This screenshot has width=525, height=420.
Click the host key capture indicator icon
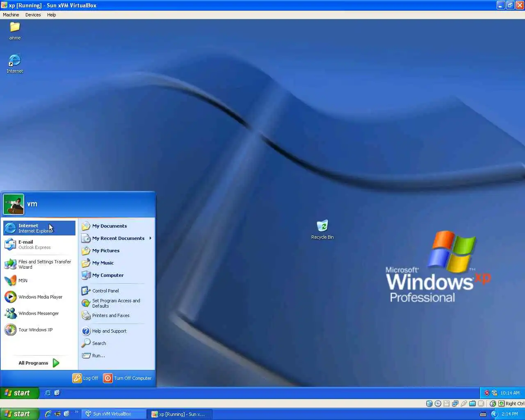501,404
